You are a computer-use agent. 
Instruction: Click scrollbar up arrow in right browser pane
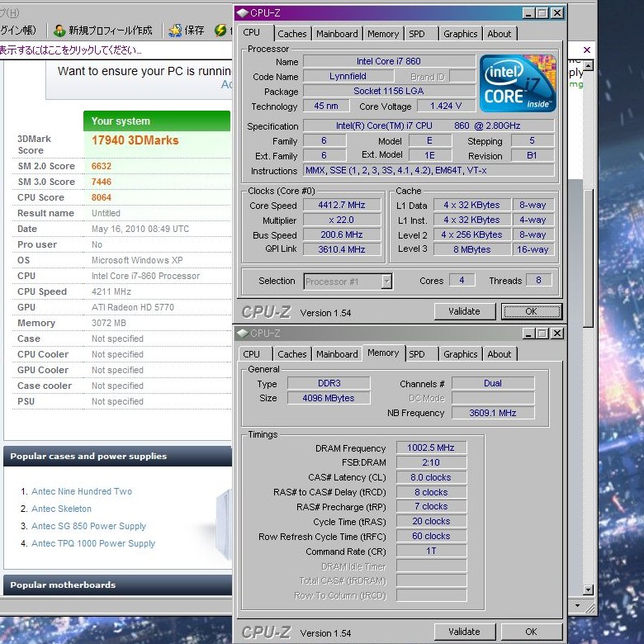(588, 65)
